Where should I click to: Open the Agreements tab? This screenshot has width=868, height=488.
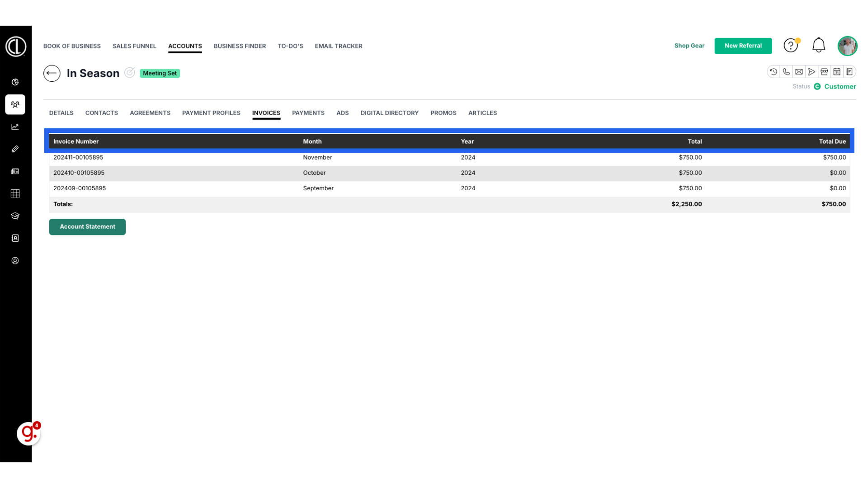pos(150,113)
